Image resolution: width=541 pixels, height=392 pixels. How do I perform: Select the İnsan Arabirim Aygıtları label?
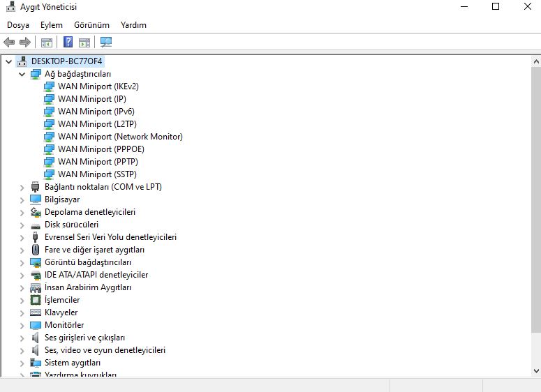(88, 287)
